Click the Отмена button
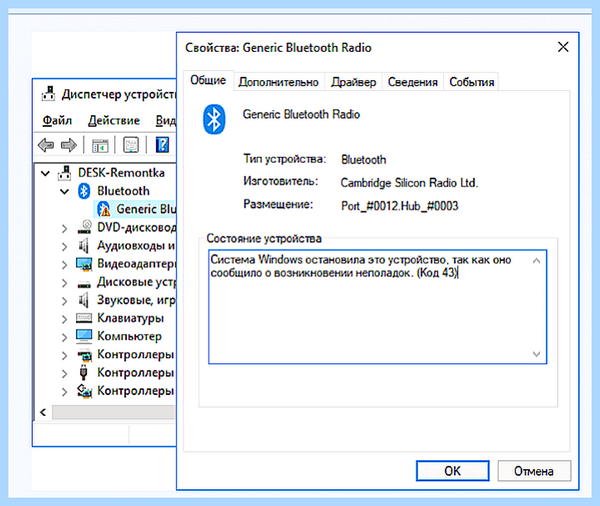This screenshot has height=506, width=600. (534, 471)
